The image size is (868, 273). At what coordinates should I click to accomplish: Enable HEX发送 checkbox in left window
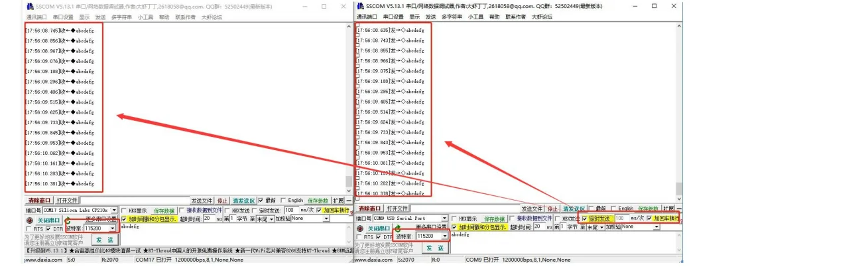coord(227,211)
